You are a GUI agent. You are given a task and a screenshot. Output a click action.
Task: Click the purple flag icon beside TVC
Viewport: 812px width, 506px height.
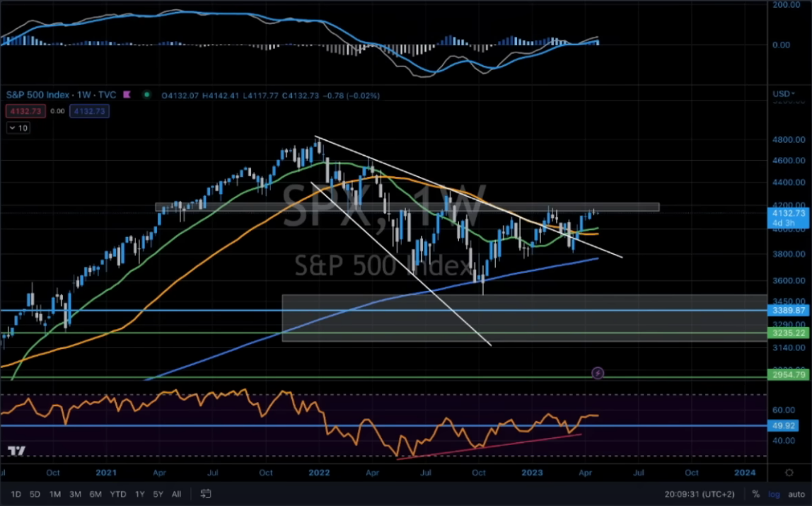pos(127,95)
